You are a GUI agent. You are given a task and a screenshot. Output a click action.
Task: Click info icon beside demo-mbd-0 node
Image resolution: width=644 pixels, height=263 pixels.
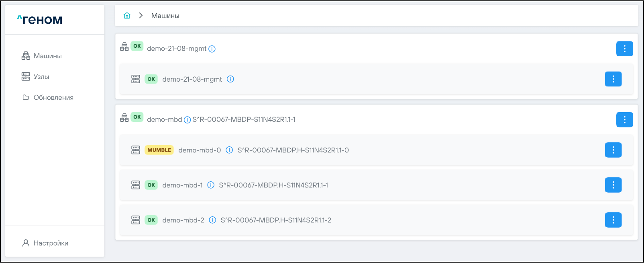pos(229,150)
